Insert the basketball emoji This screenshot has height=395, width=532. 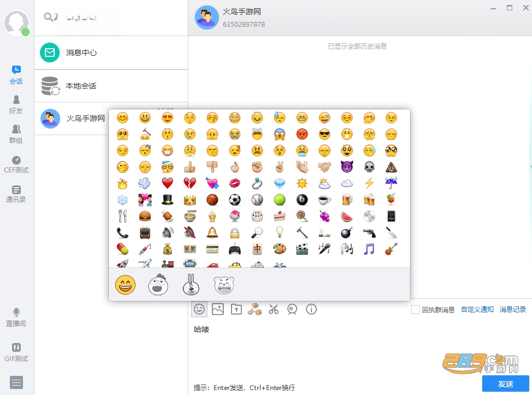[212, 200]
